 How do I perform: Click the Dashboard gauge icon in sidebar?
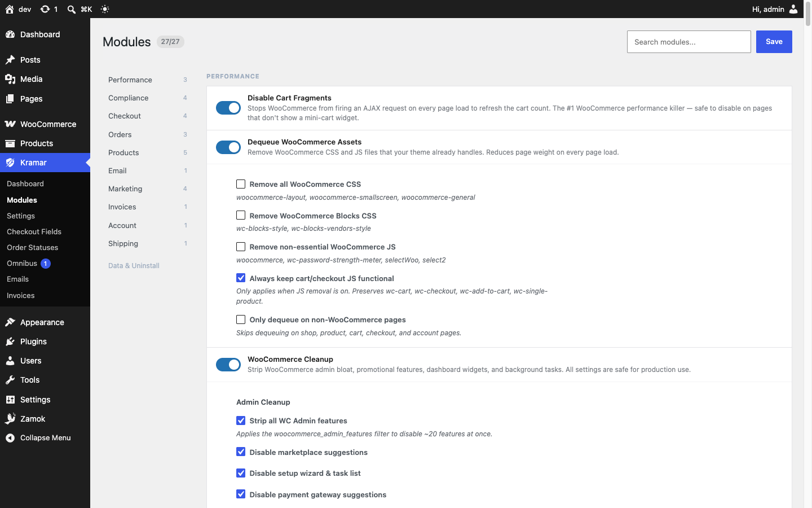click(10, 34)
